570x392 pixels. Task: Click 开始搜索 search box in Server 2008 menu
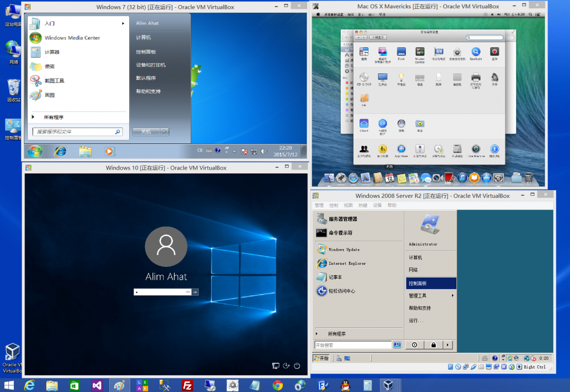pos(352,345)
